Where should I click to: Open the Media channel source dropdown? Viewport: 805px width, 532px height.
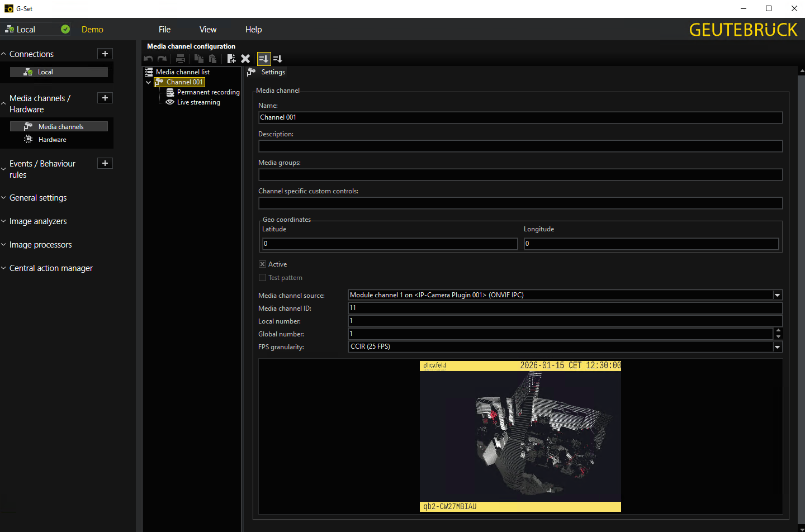777,295
